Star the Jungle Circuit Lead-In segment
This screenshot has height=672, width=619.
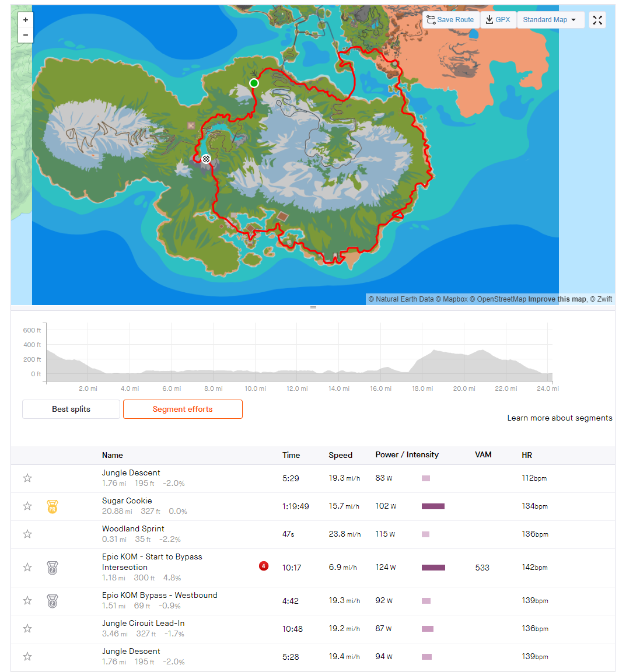(27, 629)
